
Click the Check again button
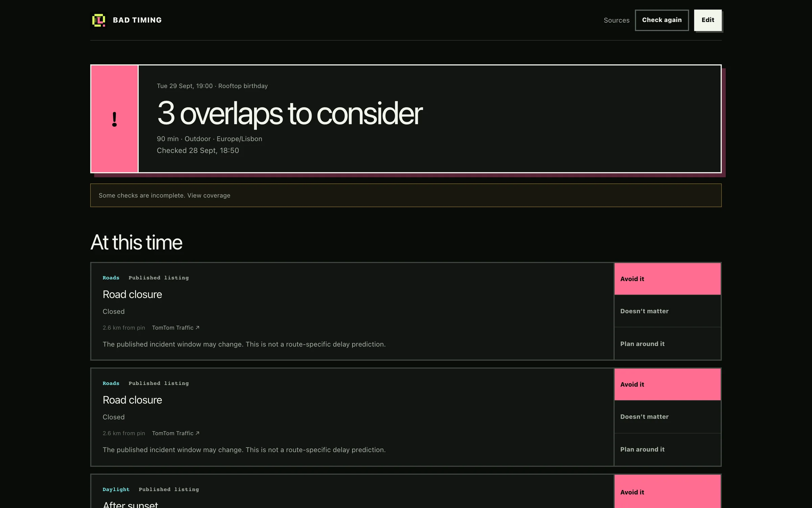click(662, 20)
